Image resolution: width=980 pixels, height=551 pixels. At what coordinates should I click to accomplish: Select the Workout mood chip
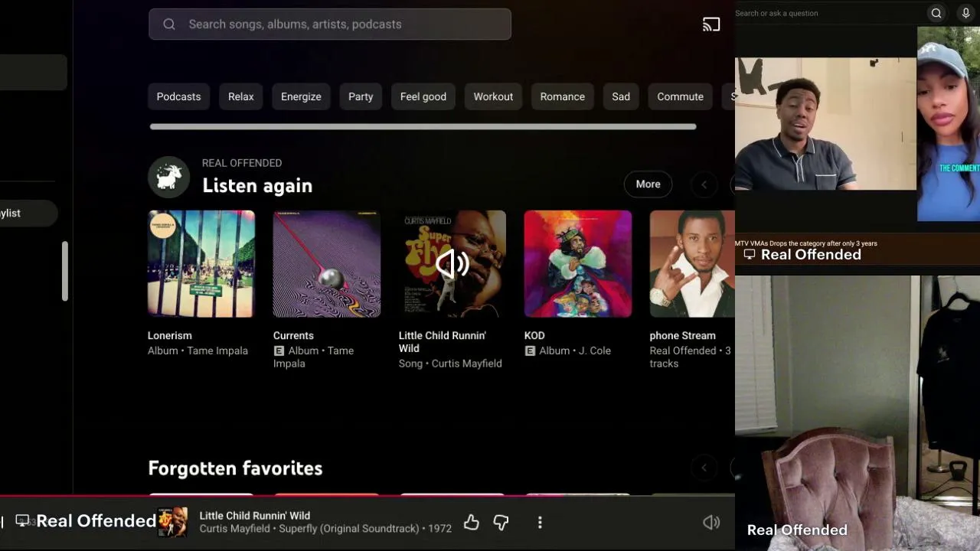[x=493, y=96]
